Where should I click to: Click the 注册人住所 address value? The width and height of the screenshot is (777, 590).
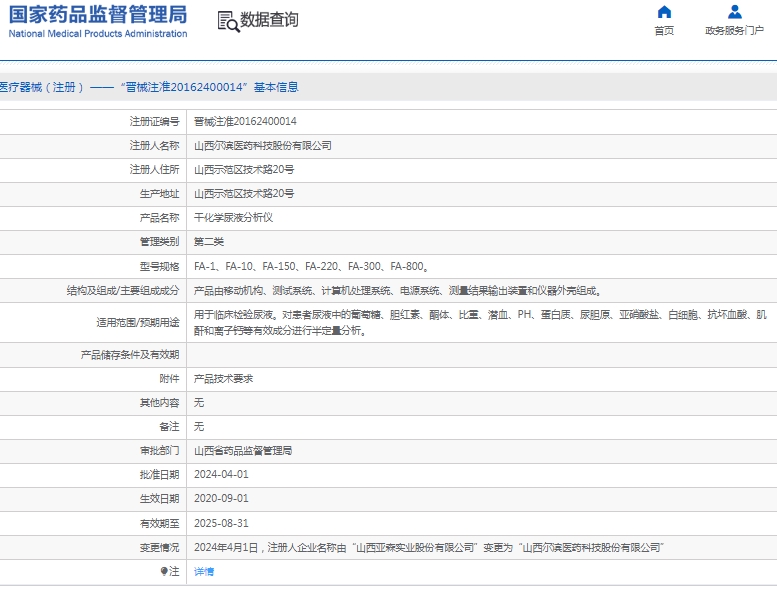click(x=244, y=169)
